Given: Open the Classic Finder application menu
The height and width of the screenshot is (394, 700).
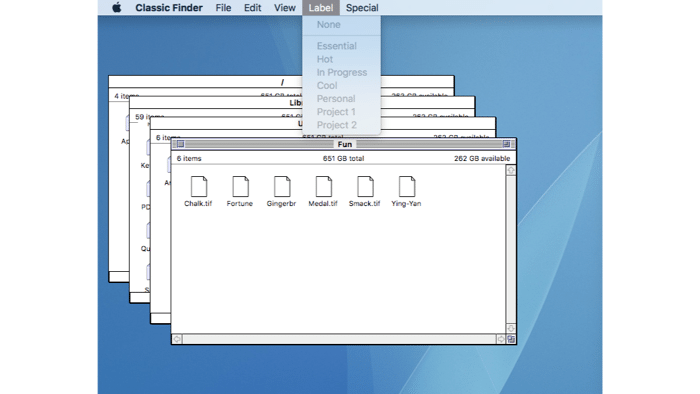Looking at the screenshot, I should tap(169, 8).
